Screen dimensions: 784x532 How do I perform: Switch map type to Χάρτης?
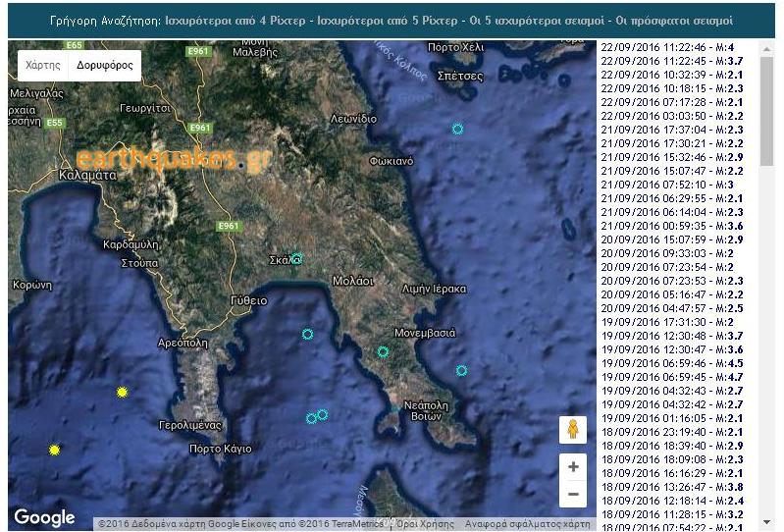click(x=42, y=66)
